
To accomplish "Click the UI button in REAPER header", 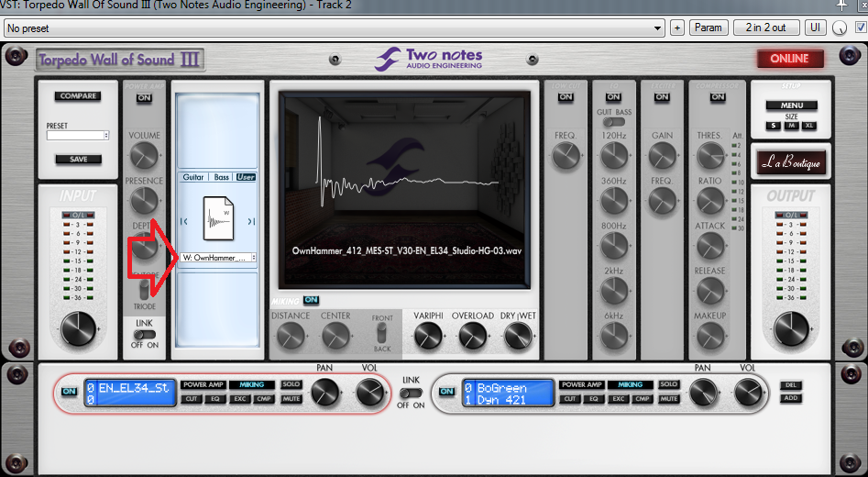I will pos(816,28).
